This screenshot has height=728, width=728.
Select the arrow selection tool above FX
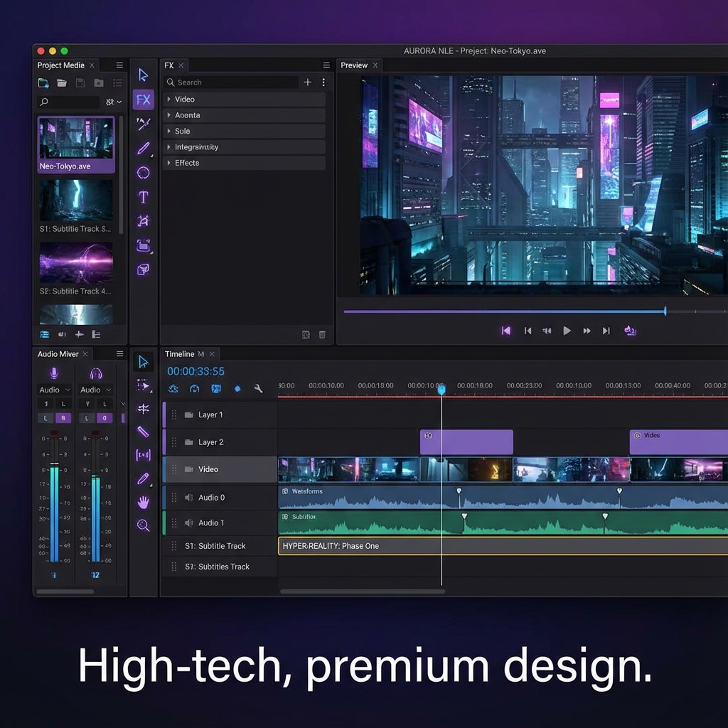pos(143,75)
